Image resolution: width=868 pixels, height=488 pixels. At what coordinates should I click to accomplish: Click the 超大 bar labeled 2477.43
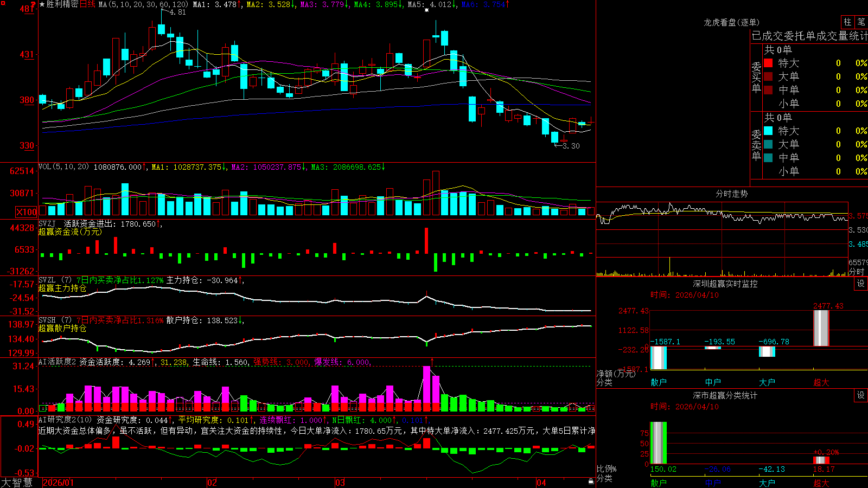[x=821, y=328]
